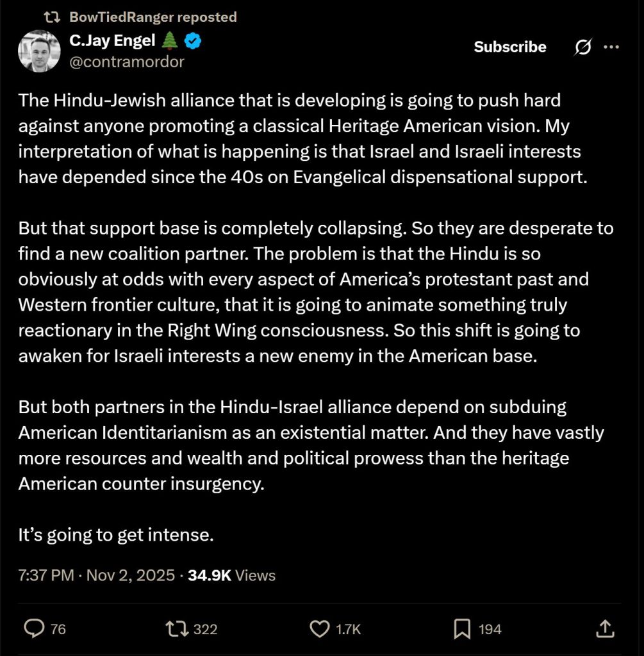Bookmark this post with the bookmark icon
644x656 pixels.
461,629
